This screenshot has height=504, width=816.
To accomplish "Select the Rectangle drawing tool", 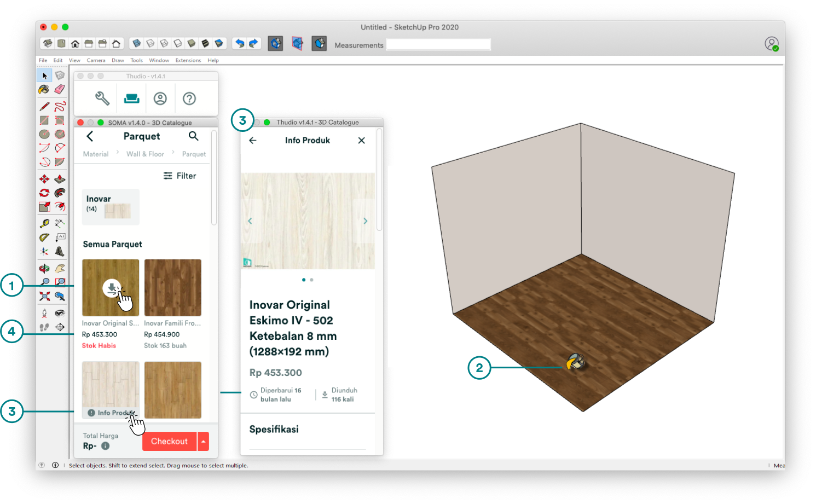I will click(x=44, y=120).
